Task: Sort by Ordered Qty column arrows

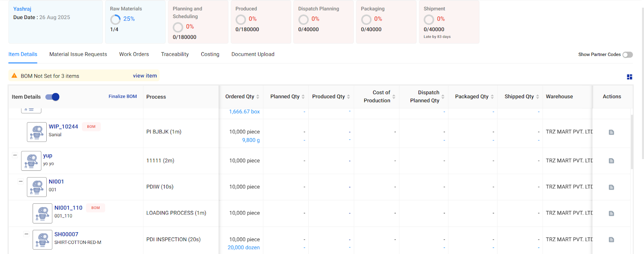Action: click(258, 97)
